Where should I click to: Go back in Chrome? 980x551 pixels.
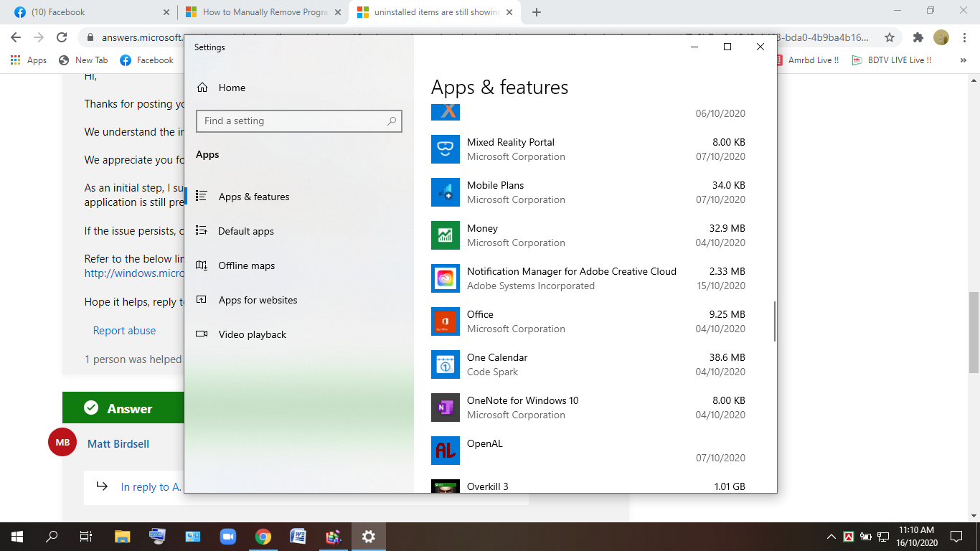point(16,37)
